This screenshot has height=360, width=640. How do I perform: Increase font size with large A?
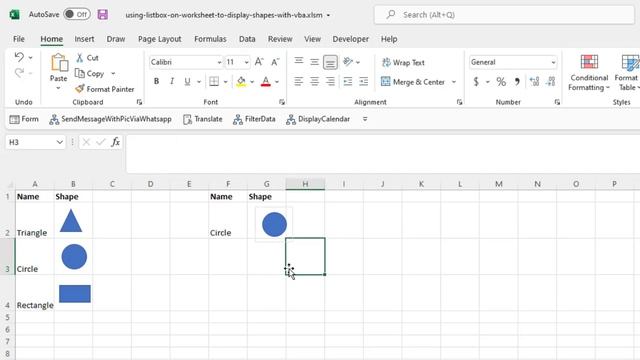259,62
